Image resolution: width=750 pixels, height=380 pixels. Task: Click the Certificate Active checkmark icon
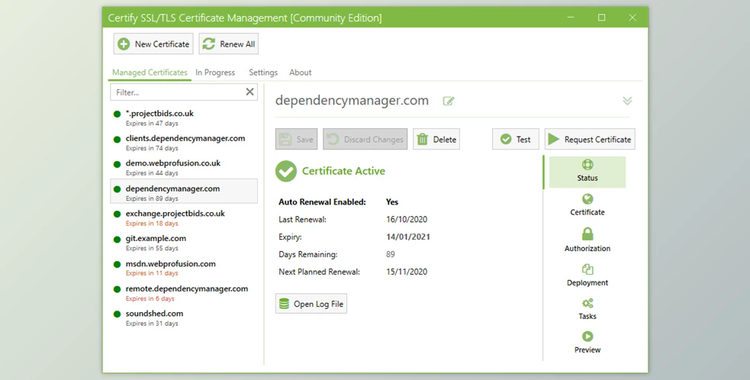click(286, 171)
